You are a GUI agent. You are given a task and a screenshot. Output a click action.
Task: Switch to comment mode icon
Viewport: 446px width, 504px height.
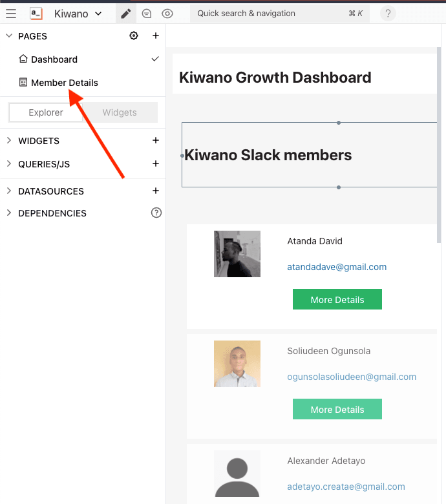(x=147, y=14)
